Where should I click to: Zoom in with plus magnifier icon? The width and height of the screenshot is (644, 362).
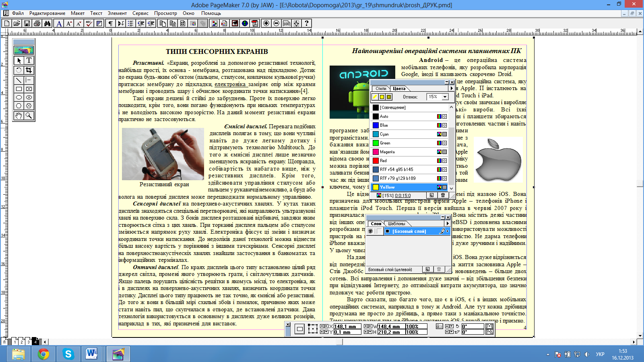tap(266, 23)
